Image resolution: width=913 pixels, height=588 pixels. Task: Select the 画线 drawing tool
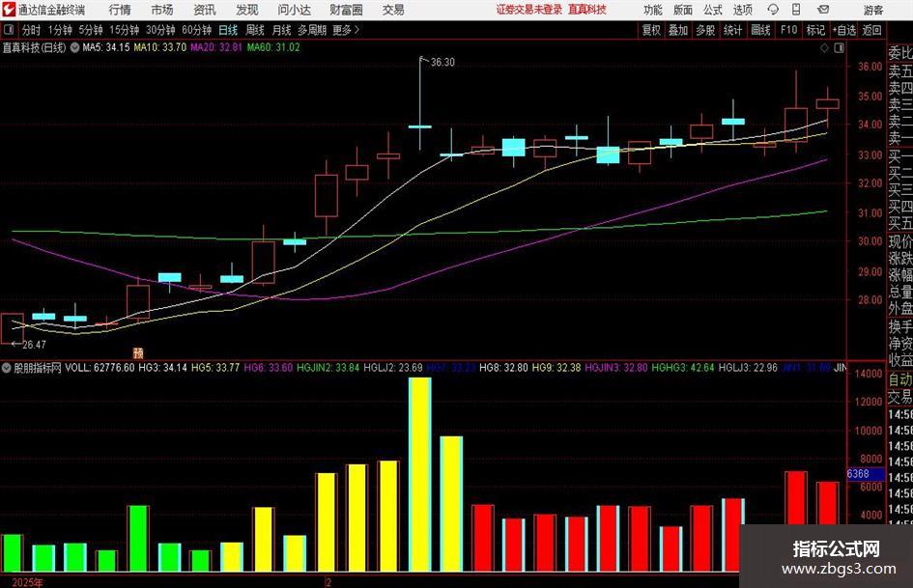759,30
